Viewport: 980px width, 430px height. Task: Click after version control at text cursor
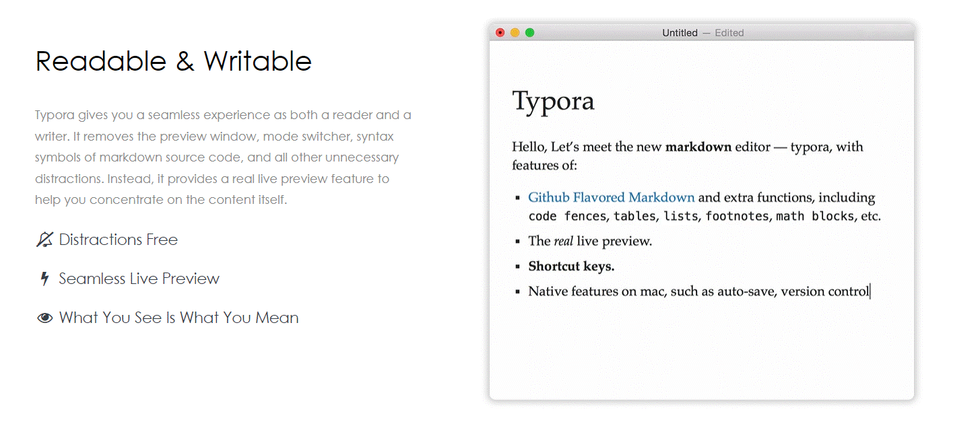(870, 291)
